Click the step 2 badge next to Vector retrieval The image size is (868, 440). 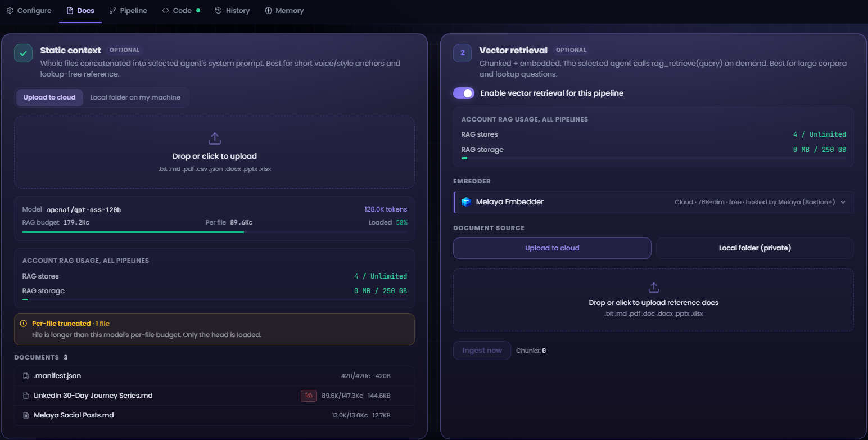coord(463,53)
